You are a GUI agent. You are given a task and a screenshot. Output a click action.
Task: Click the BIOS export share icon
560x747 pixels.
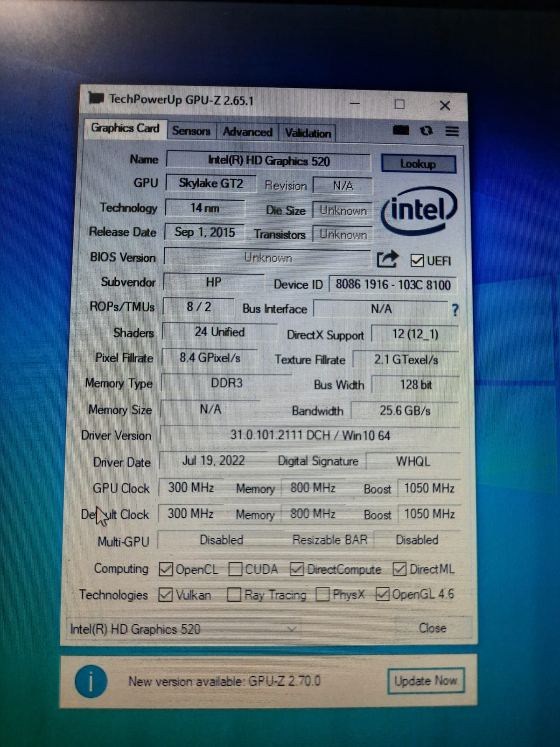[387, 259]
